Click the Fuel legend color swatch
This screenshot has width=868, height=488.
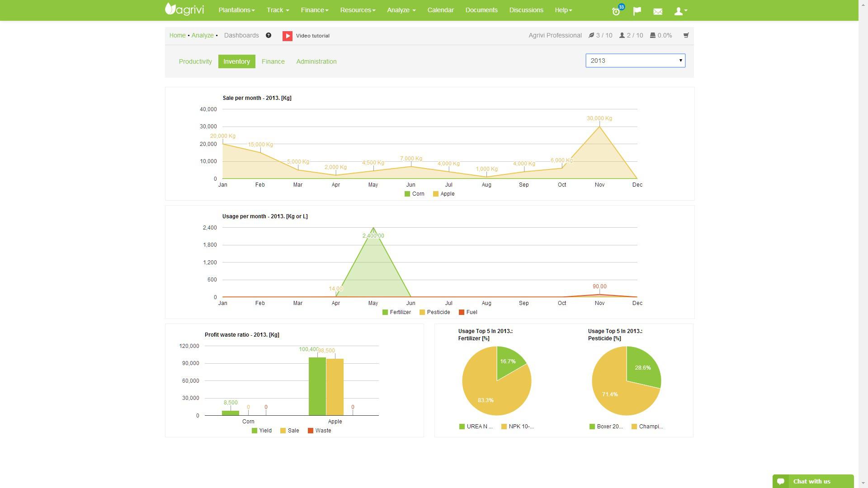pos(462,312)
